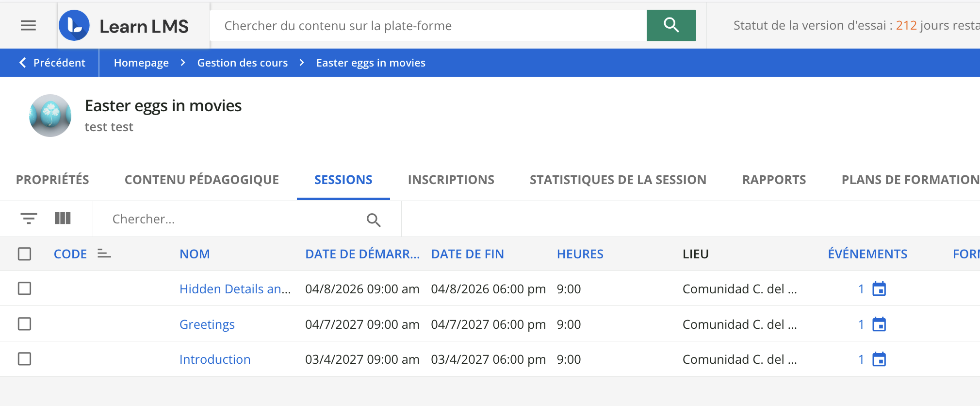Open the column chooser icon
The image size is (980, 406).
pos(63,219)
